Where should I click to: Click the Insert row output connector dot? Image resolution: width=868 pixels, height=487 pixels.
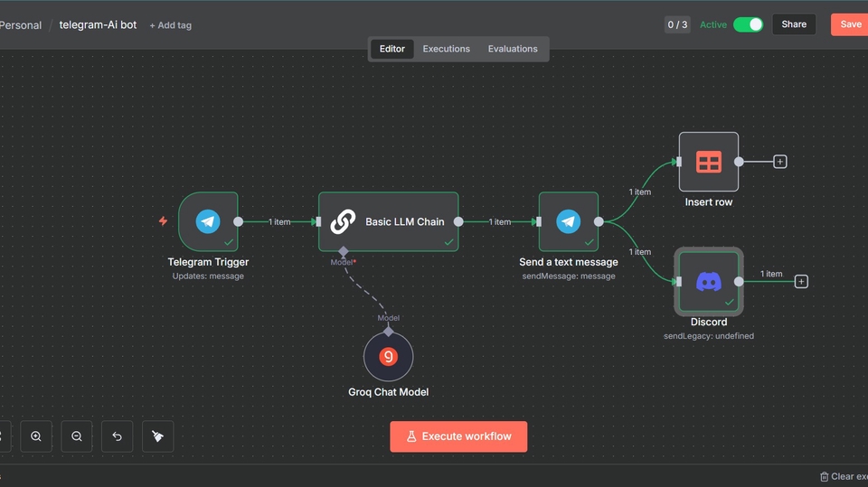[x=739, y=162]
